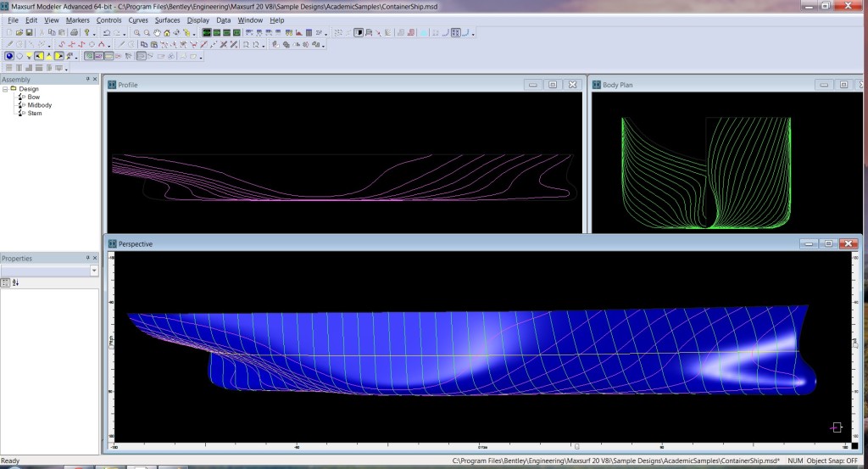Collapse the Design tree node

5,88
